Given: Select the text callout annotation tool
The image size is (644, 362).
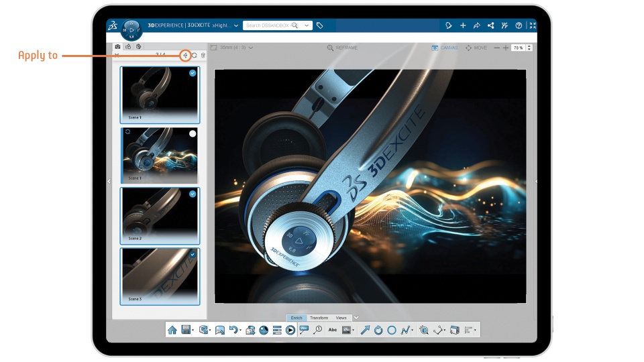Looking at the screenshot, I should point(305,330).
